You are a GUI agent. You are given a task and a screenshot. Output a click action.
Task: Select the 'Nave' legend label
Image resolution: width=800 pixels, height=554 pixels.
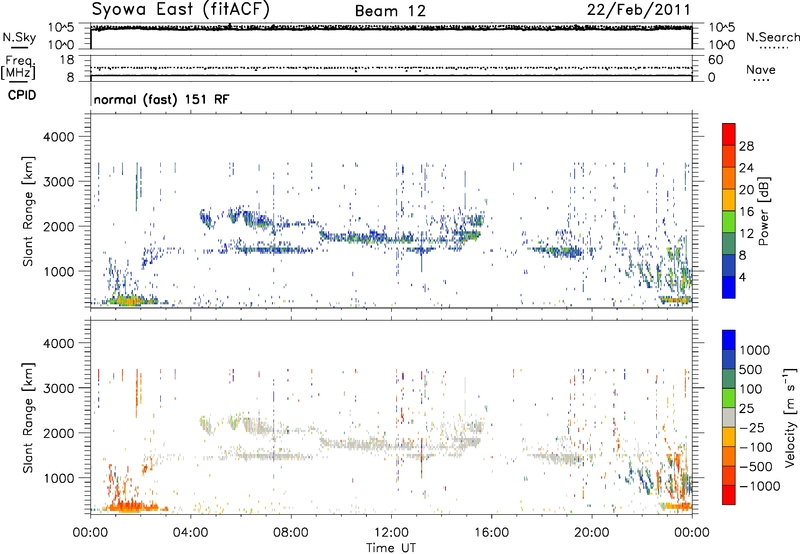tap(760, 70)
